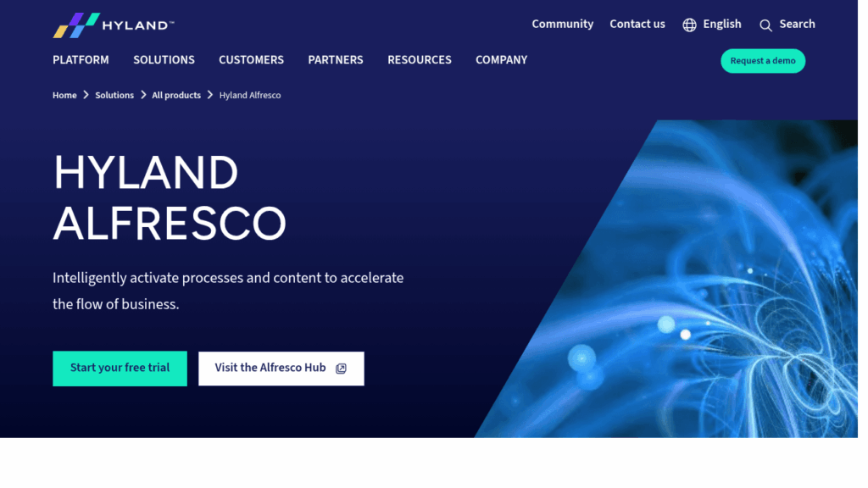Image resolution: width=868 pixels, height=488 pixels.
Task: Go to All products breadcrumb
Action: [176, 95]
